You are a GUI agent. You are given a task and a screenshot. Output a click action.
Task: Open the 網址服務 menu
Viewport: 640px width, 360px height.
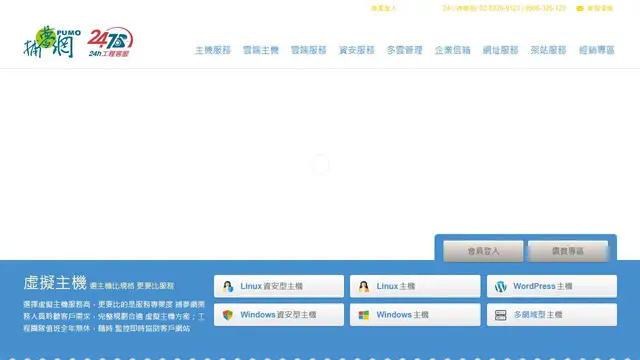point(500,50)
